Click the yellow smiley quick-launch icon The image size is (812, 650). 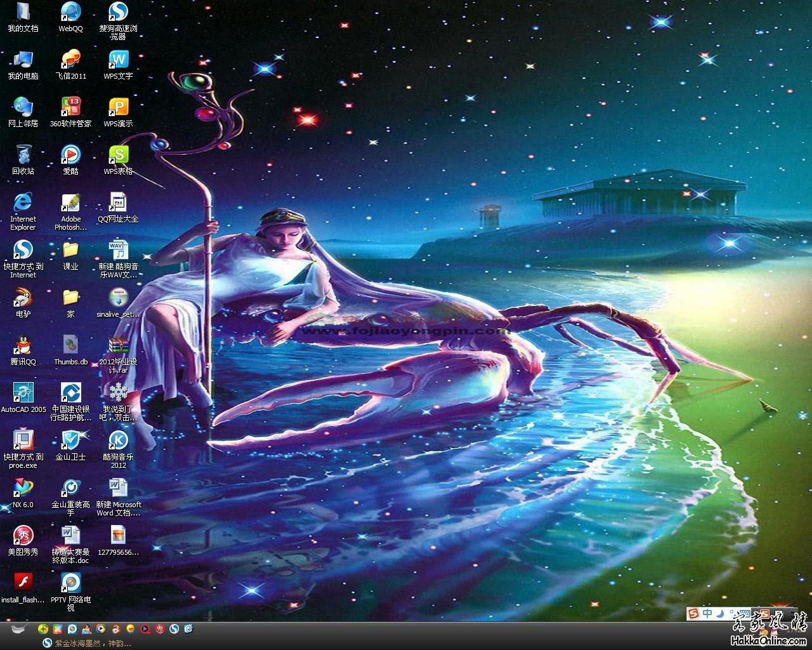[130, 629]
